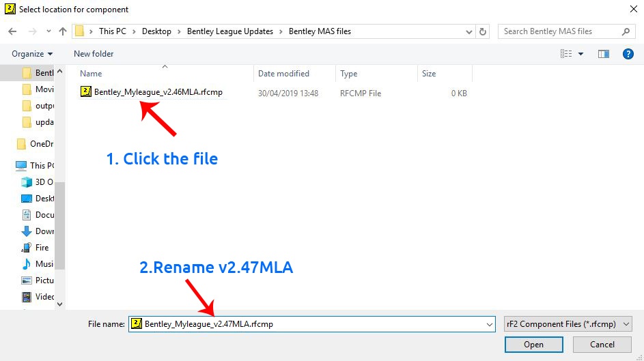Open Pictures in navigation pane
This screenshot has width=644, height=361.
(x=38, y=280)
